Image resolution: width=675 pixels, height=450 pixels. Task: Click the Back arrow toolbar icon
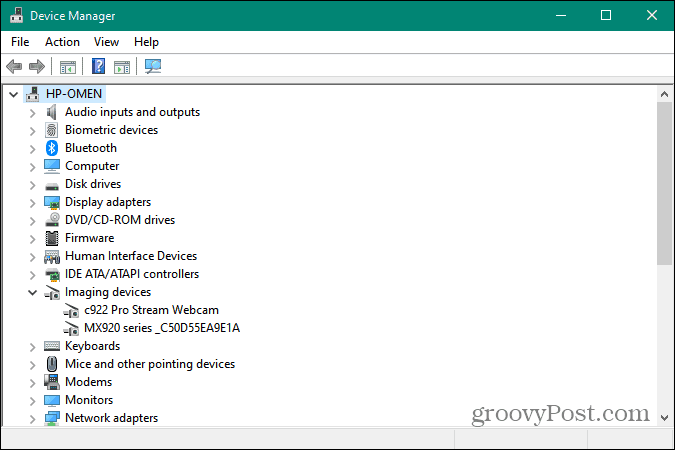[x=14, y=66]
